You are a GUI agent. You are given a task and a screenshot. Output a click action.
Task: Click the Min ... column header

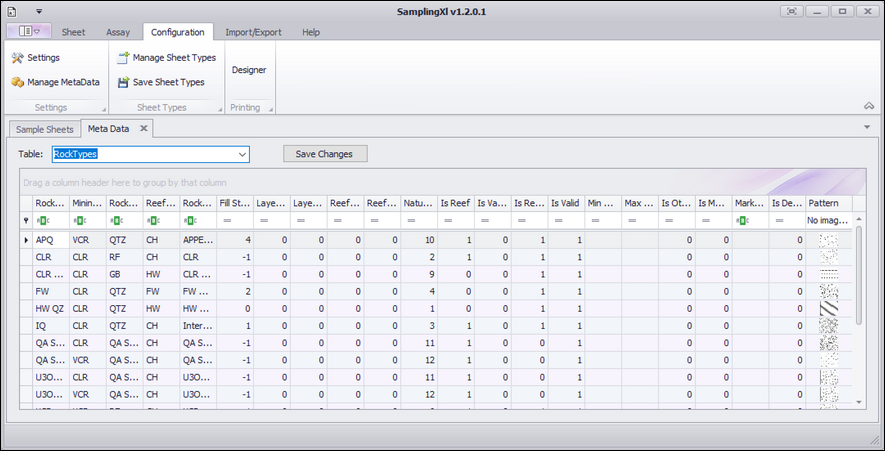tap(603, 203)
